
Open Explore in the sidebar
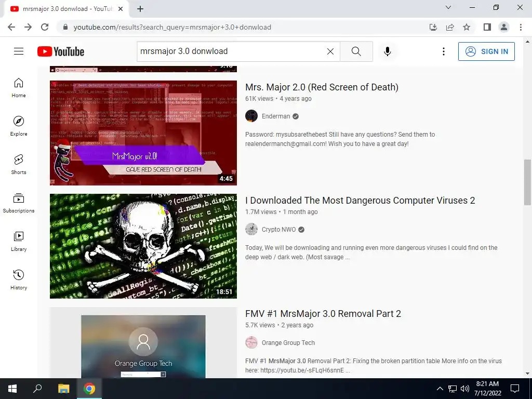19,126
